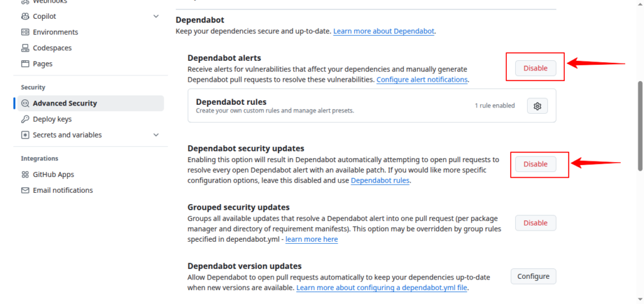Screen dimensions: 644x304
Task: Open the Webhooks settings page
Action: pyautogui.click(x=50, y=2)
